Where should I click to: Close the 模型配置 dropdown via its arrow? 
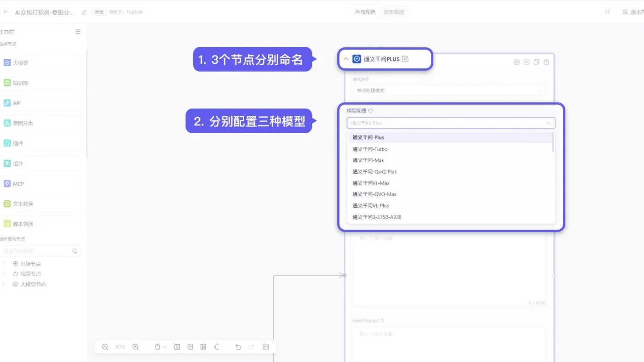[x=549, y=123]
